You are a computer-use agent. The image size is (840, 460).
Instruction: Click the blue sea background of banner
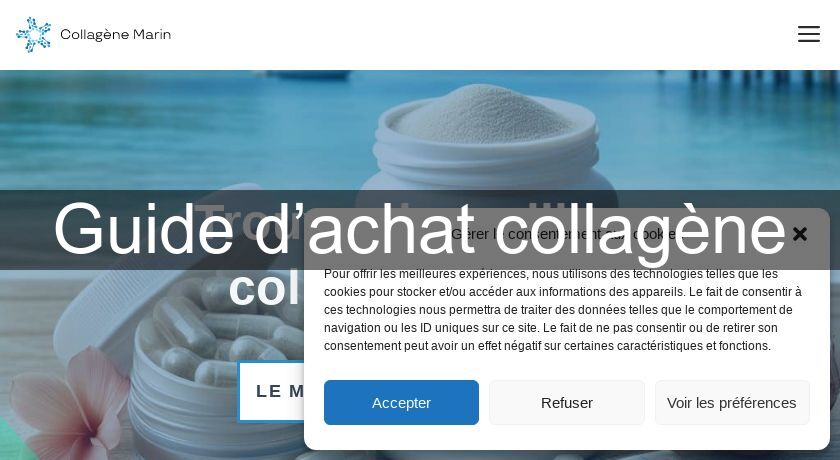(x=161, y=134)
